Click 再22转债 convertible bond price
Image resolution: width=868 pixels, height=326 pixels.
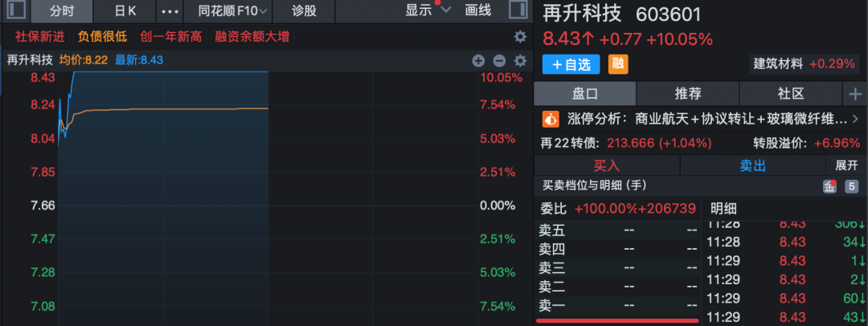pos(659,144)
